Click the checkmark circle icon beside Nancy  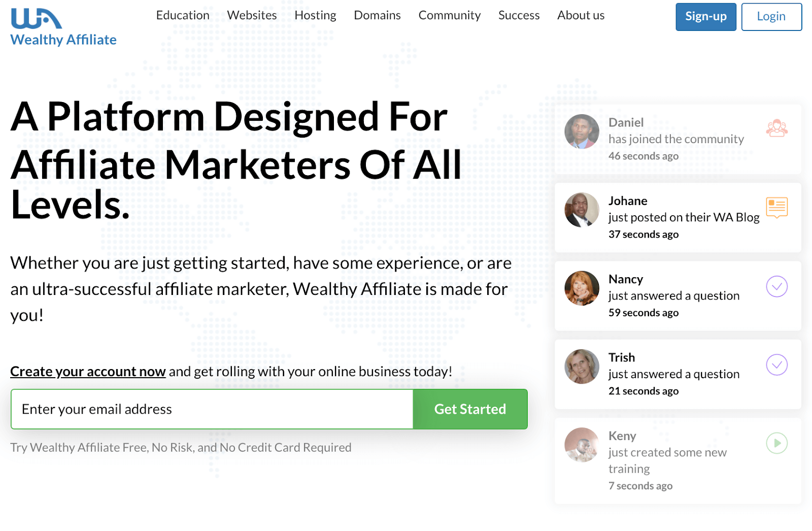776,286
